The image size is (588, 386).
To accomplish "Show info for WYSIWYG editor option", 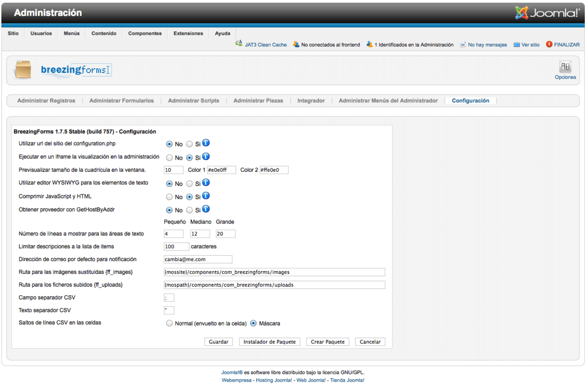I will tap(206, 183).
